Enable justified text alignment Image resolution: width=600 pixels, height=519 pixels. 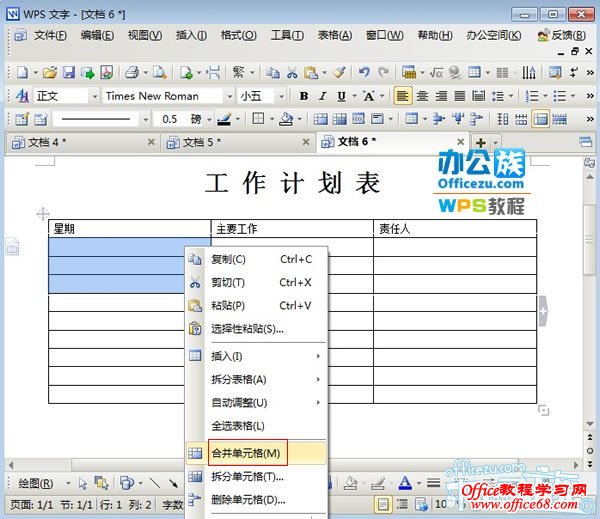[x=460, y=96]
